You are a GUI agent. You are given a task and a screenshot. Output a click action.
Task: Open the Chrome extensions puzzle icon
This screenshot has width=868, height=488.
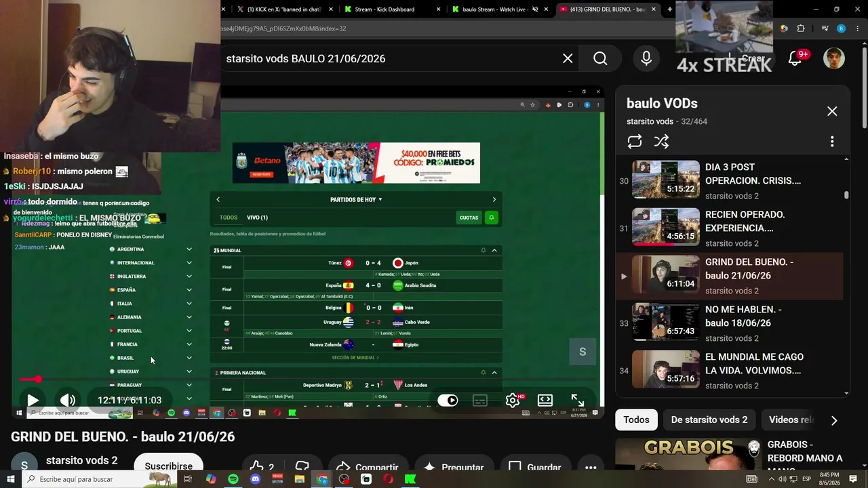point(801,28)
